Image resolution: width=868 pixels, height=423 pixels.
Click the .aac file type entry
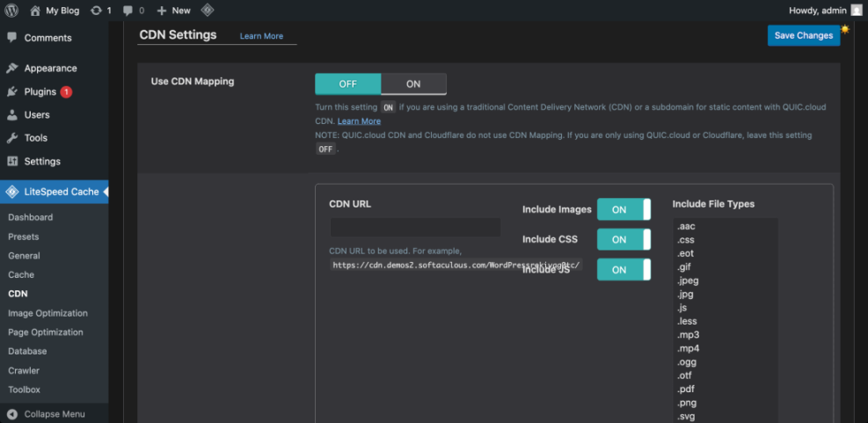(686, 226)
